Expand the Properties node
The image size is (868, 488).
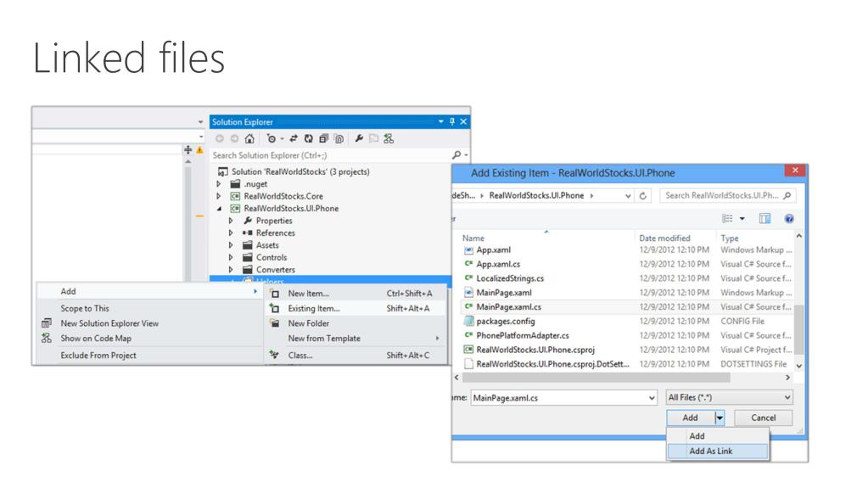click(x=231, y=221)
